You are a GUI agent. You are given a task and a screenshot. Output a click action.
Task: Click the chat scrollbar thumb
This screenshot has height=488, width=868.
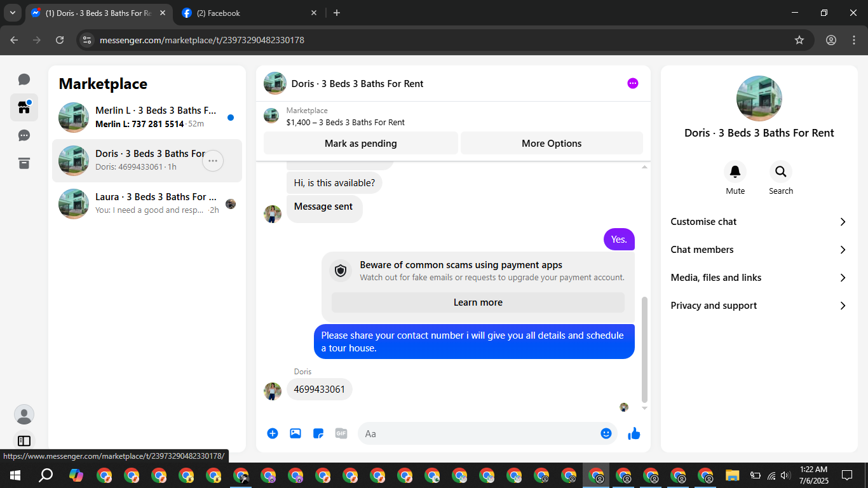pos(644,349)
